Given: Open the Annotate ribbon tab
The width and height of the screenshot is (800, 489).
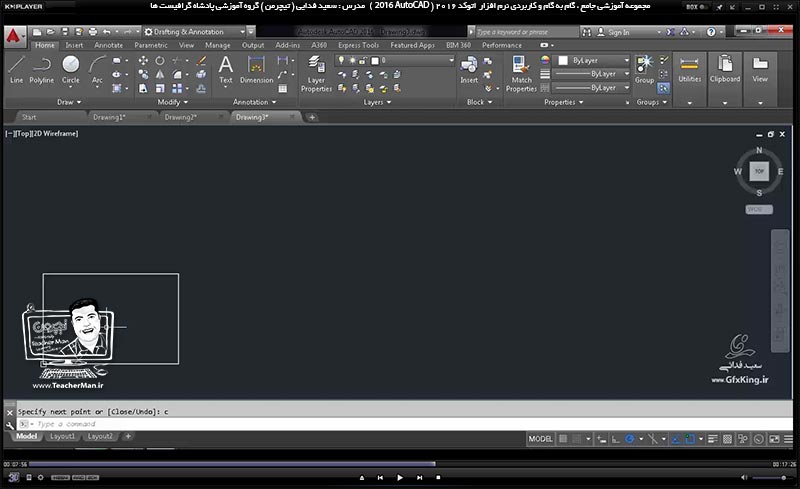Looking at the screenshot, I should point(108,45).
